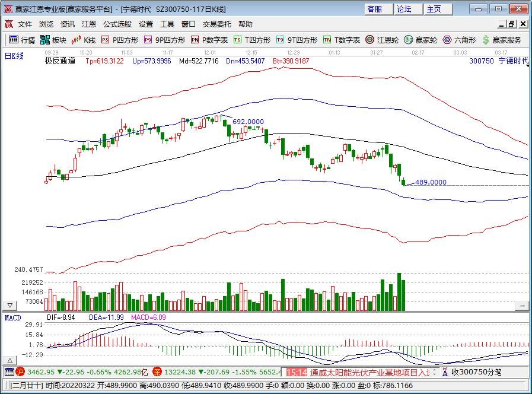Click the 时间:20220322 status bar entry
The image size is (532, 394).
pyautogui.click(x=70, y=386)
